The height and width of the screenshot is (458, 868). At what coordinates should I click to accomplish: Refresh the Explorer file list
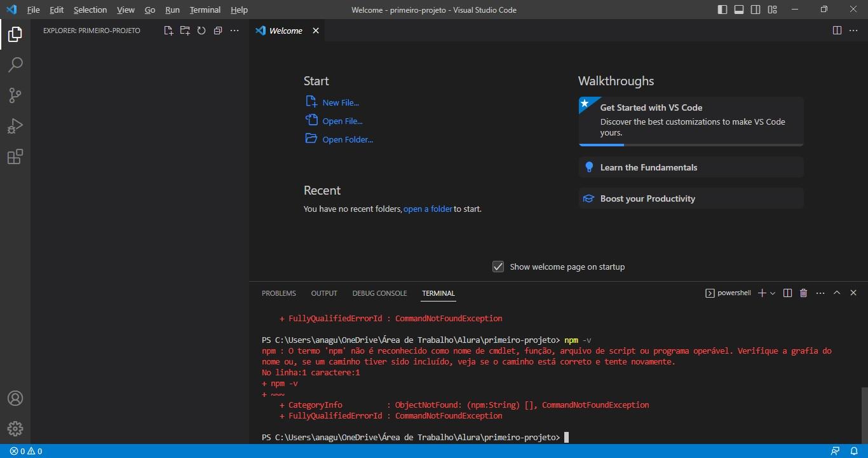(201, 31)
